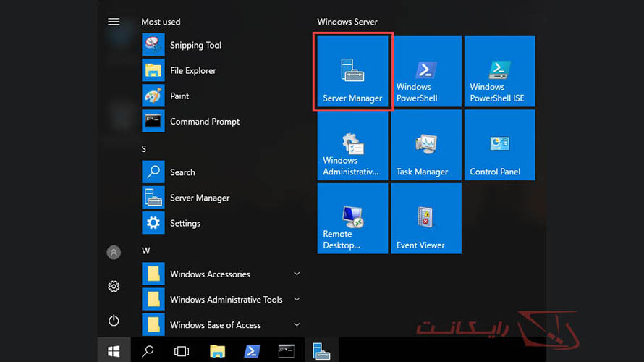Screen dimensions: 644x362
Task: Click the letter S section header
Action: click(x=144, y=148)
